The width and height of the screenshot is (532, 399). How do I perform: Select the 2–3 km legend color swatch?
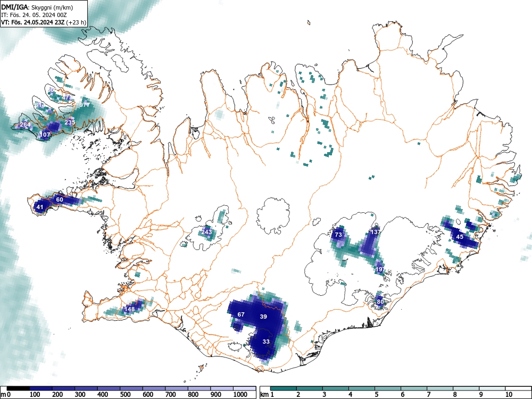tap(310, 388)
